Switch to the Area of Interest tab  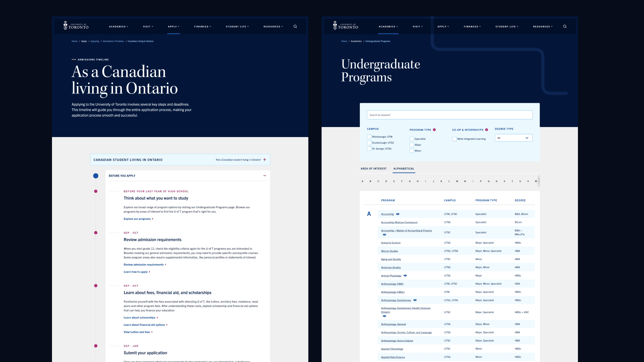(374, 169)
